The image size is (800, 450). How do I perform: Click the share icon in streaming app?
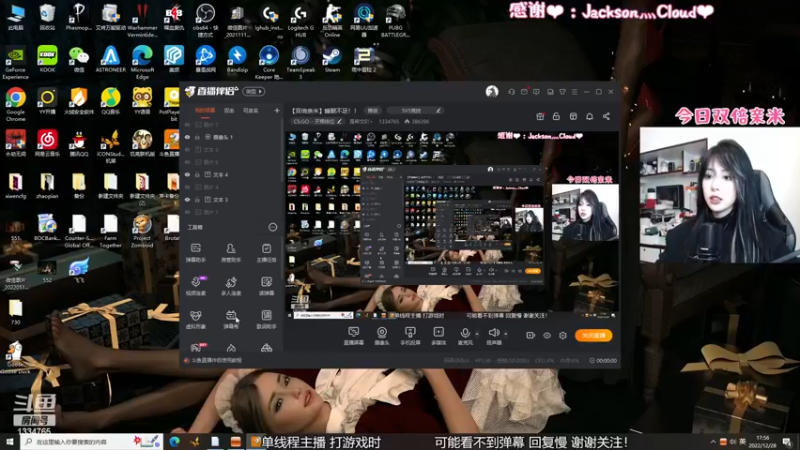606,116
